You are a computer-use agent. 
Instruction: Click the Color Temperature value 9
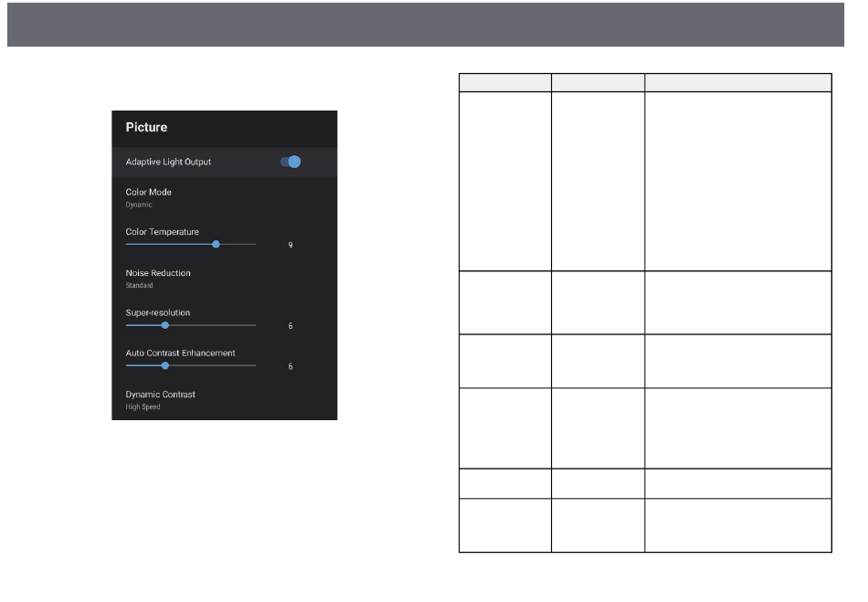pos(291,246)
